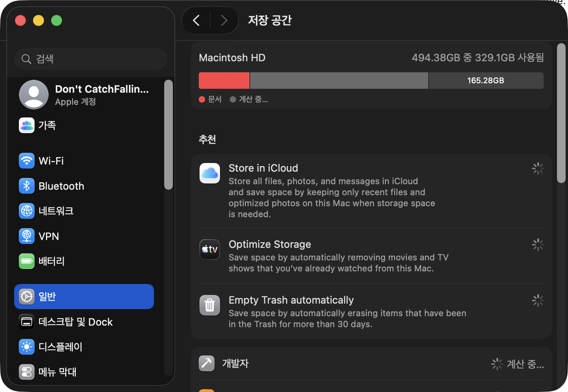This screenshot has height=392, width=568.
Task: Click the storage pane vertical scrollbar
Action: coord(561,113)
